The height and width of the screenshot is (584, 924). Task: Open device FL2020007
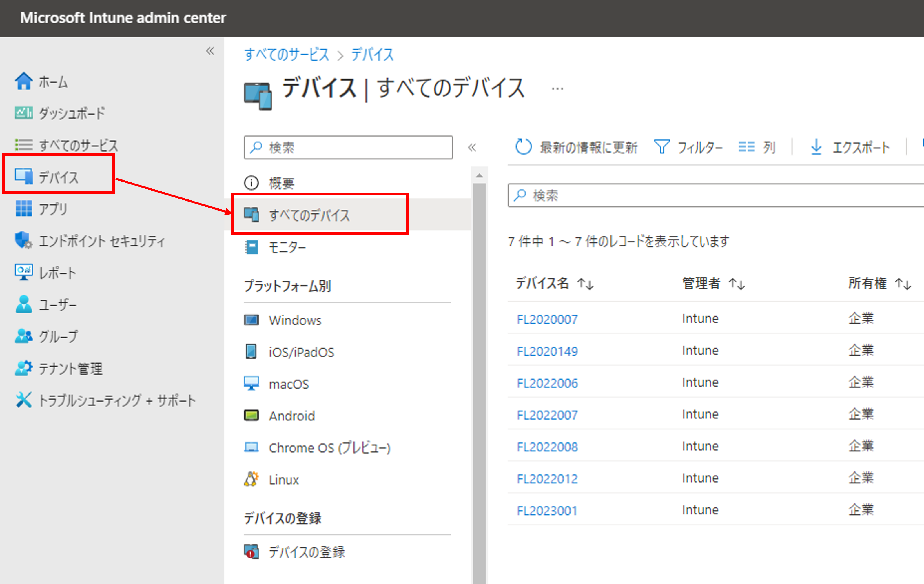tap(547, 319)
